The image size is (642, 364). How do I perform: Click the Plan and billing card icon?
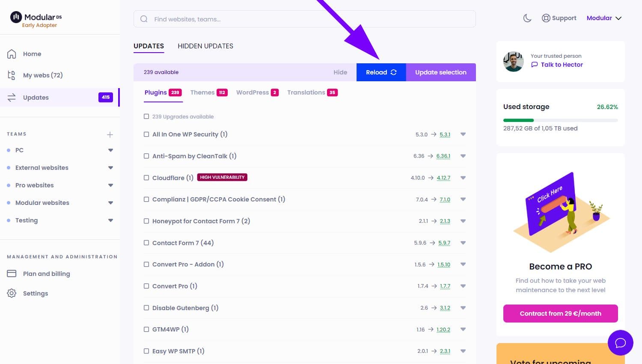(12, 274)
